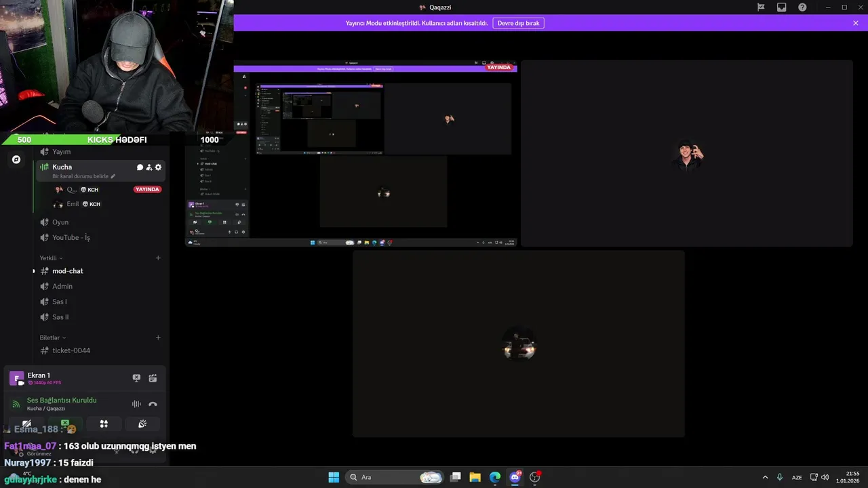Open chat for the Kucha voice channel
Image resolution: width=868 pixels, height=488 pixels.
[x=140, y=167]
